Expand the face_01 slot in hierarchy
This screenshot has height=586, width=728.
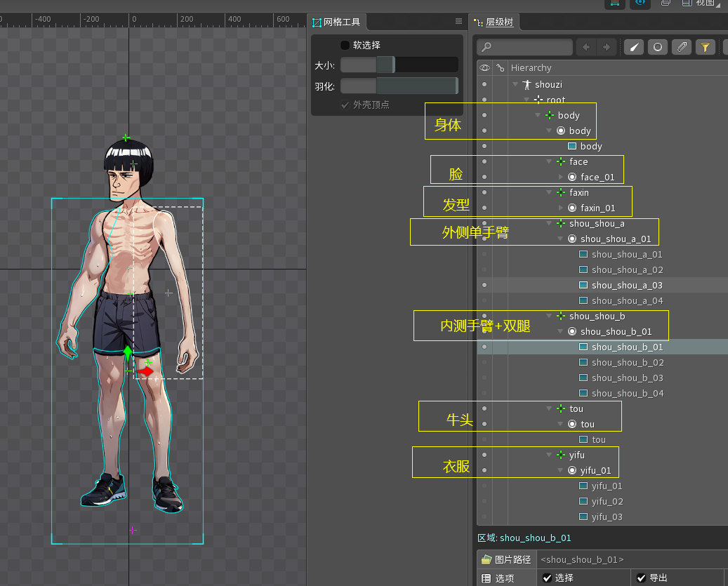tap(561, 177)
